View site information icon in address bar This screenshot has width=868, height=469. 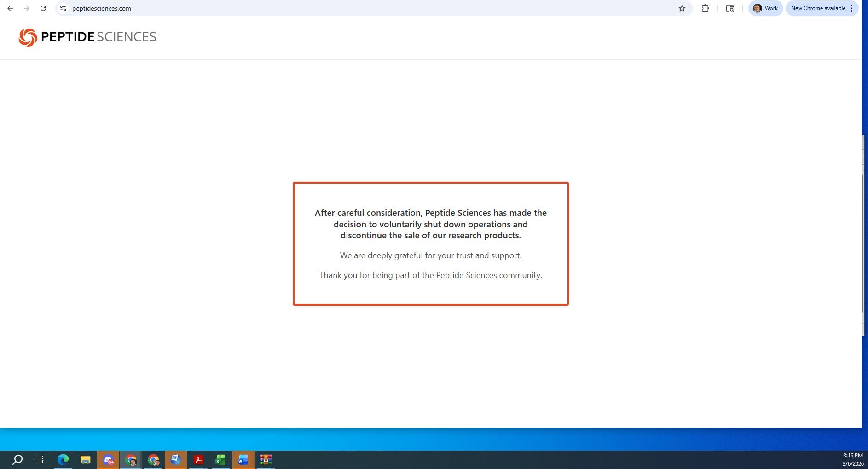coord(64,8)
